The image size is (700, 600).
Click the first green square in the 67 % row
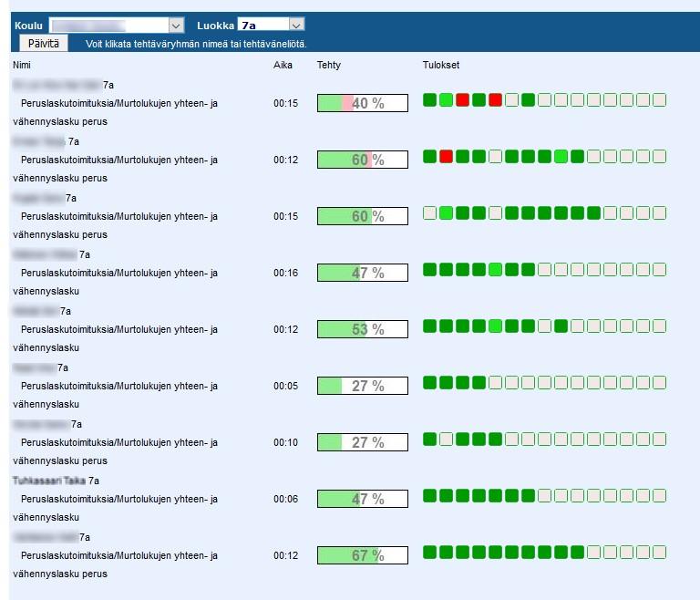click(x=429, y=553)
